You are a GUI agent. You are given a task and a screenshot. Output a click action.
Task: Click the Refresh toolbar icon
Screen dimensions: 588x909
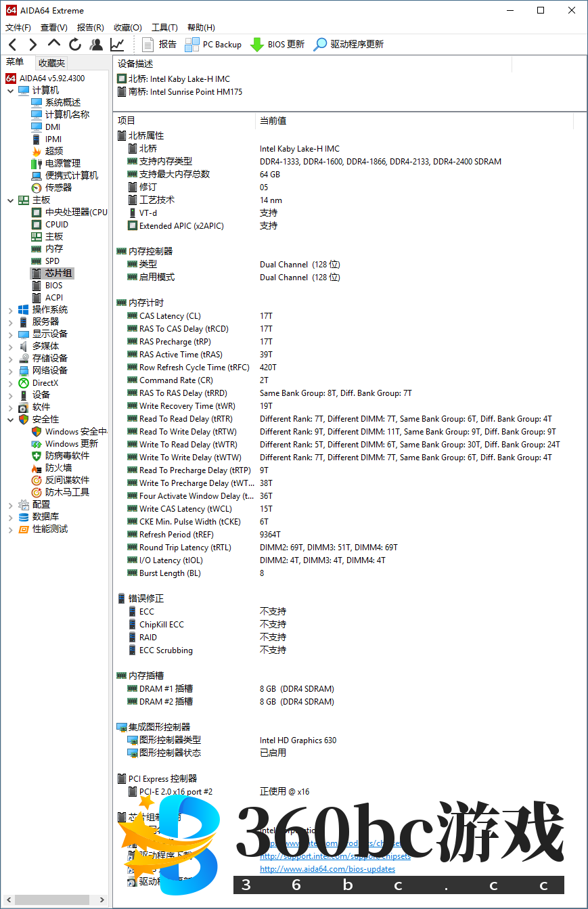pos(75,45)
